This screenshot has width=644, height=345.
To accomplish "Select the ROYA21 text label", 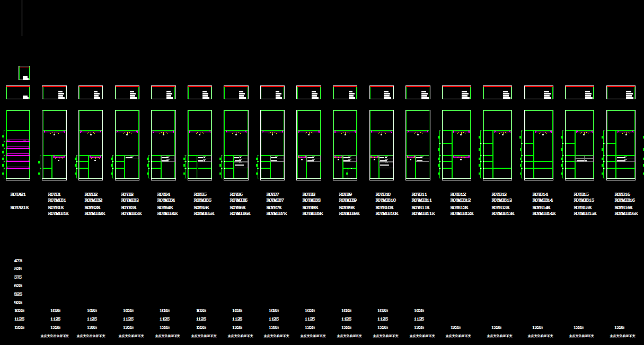I will tap(18, 195).
